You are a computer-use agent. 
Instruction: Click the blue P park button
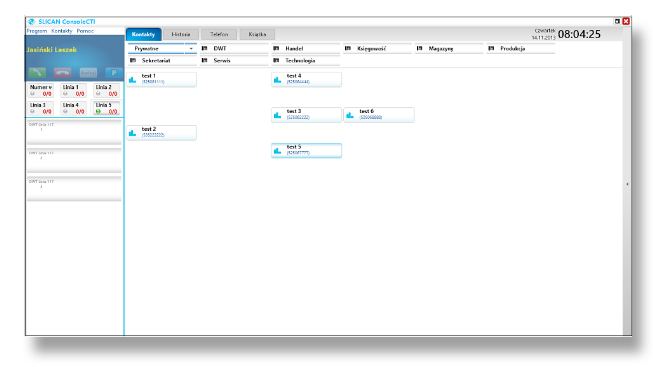coord(114,73)
